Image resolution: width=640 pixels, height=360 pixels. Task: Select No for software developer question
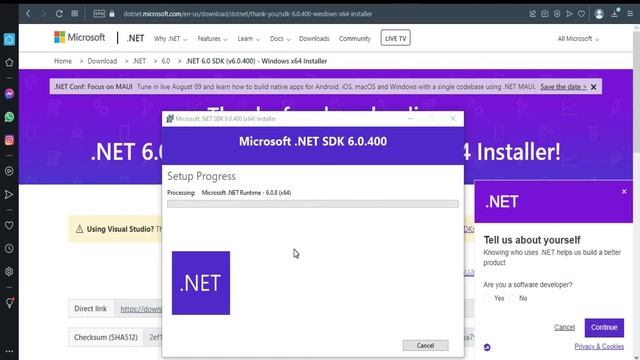513,298
